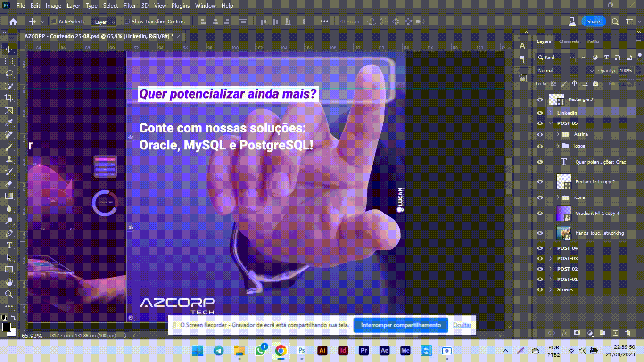Screen dimensions: 644x362
Task: Open the Kind filter dropdown
Action: click(555, 57)
